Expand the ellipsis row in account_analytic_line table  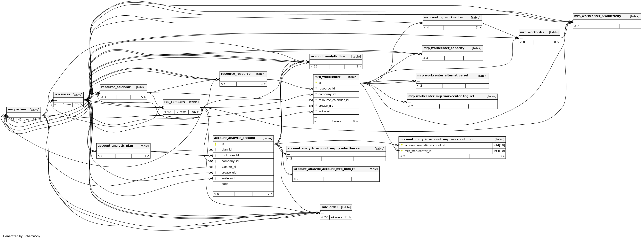tap(312, 62)
